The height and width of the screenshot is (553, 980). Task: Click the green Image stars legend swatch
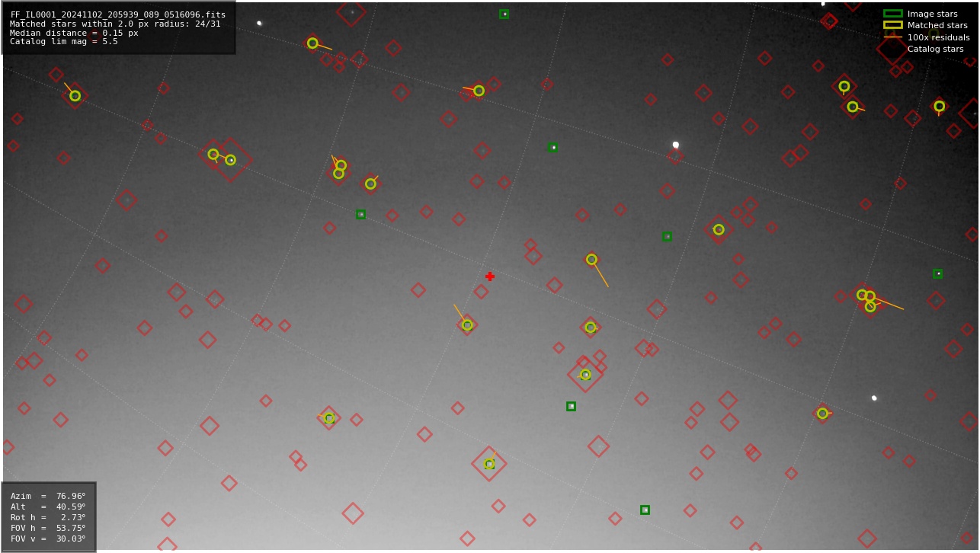(x=893, y=14)
